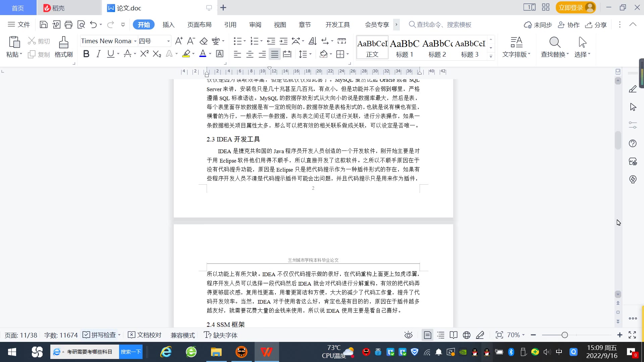The image size is (644, 362).
Task: Toggle italic formatting
Action: pyautogui.click(x=98, y=54)
